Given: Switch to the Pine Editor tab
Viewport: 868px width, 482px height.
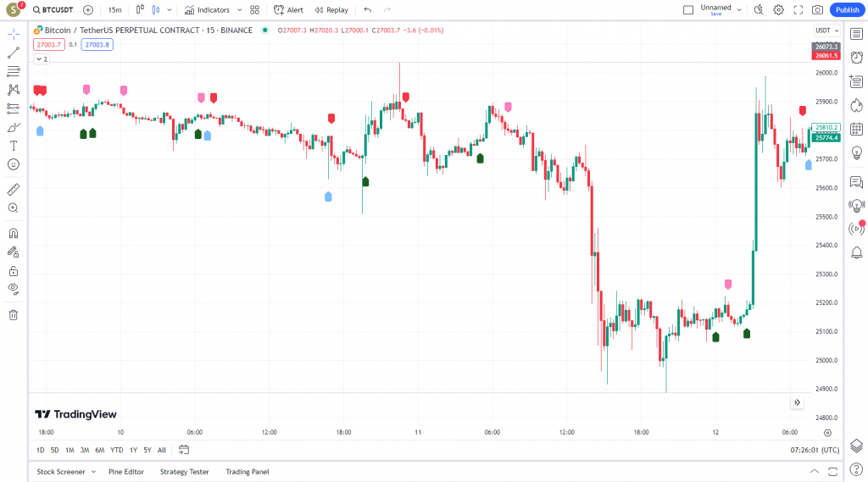Looking at the screenshot, I should coord(126,472).
